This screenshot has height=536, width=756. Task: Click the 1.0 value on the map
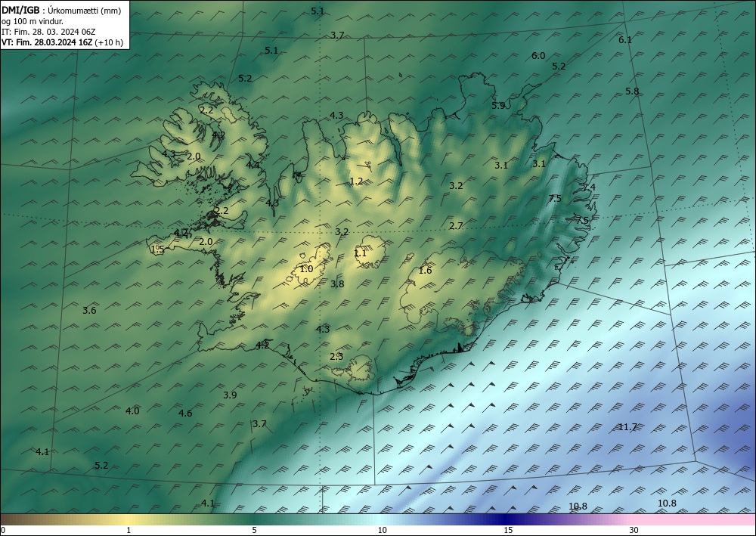pos(306,269)
